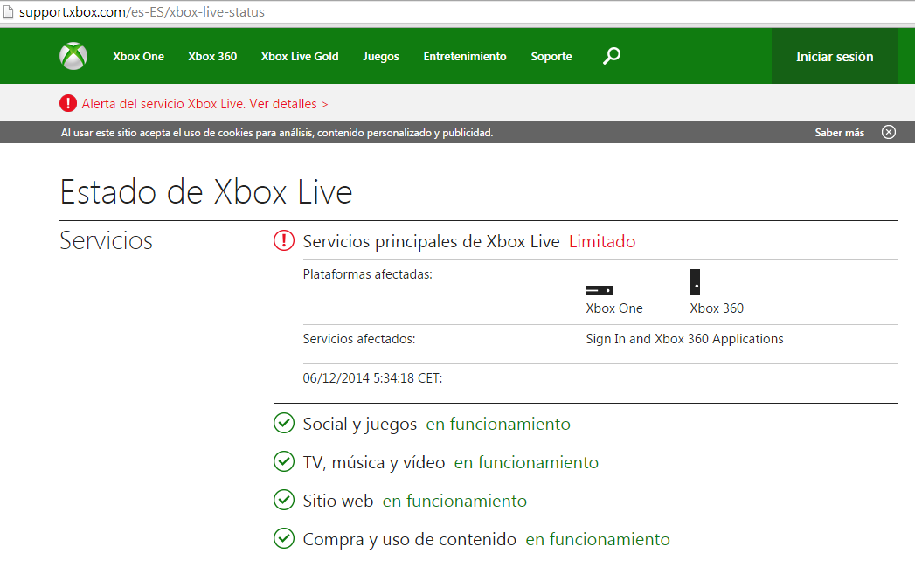Select the Xbox 360 console icon

[x=695, y=282]
